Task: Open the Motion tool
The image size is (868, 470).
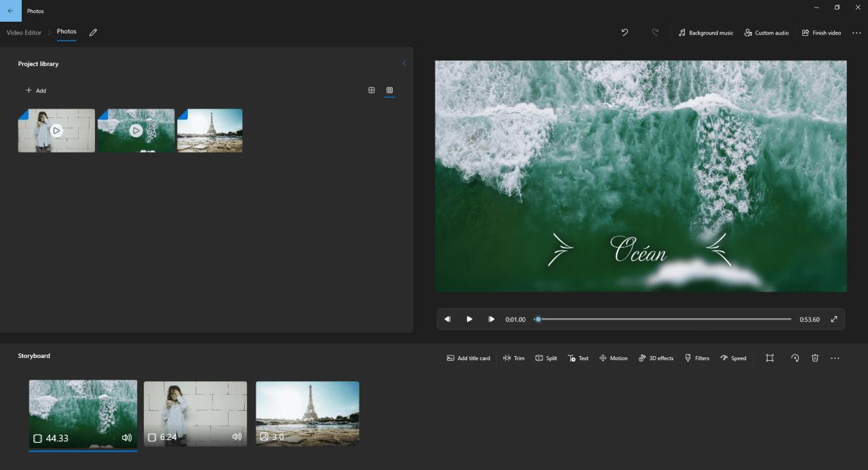Action: [613, 358]
